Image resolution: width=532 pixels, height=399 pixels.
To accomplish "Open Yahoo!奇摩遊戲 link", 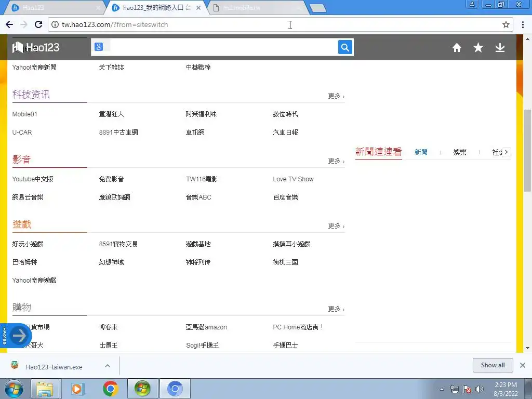I will pos(34,280).
